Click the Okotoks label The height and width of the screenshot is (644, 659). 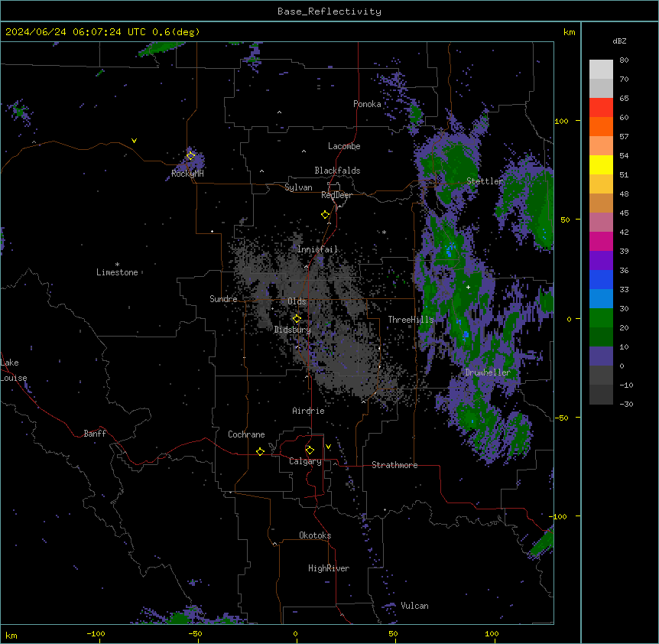click(315, 535)
